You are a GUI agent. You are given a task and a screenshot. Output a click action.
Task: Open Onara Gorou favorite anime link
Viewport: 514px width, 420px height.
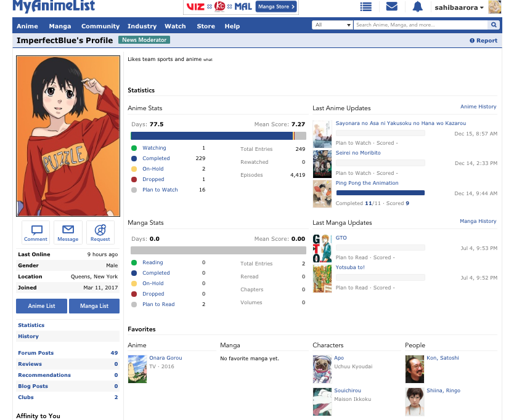[166, 358]
